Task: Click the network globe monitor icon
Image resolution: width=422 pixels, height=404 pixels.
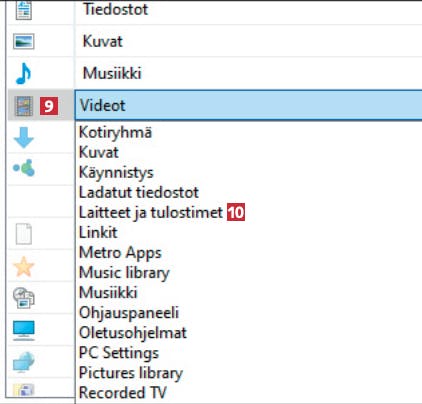Action: (24, 362)
